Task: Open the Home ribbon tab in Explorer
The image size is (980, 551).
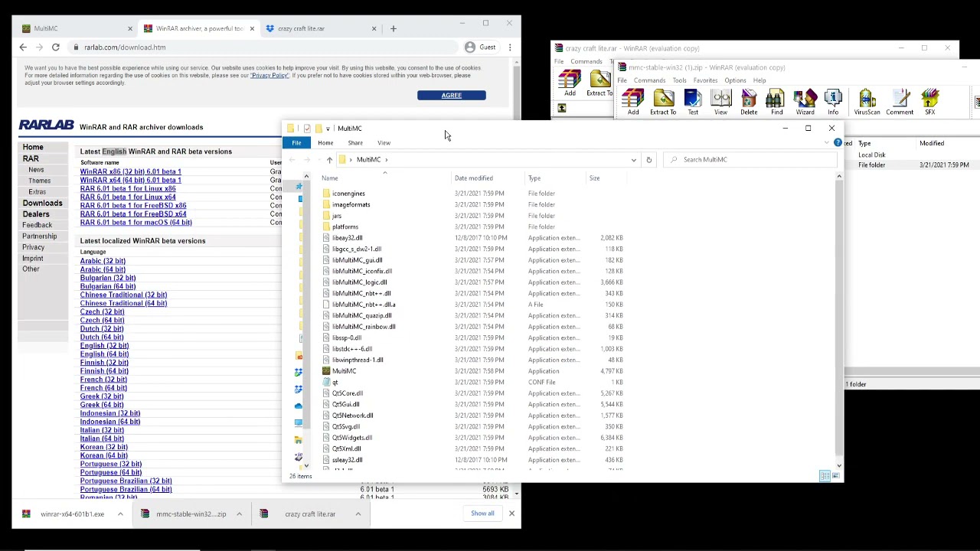Action: (325, 143)
